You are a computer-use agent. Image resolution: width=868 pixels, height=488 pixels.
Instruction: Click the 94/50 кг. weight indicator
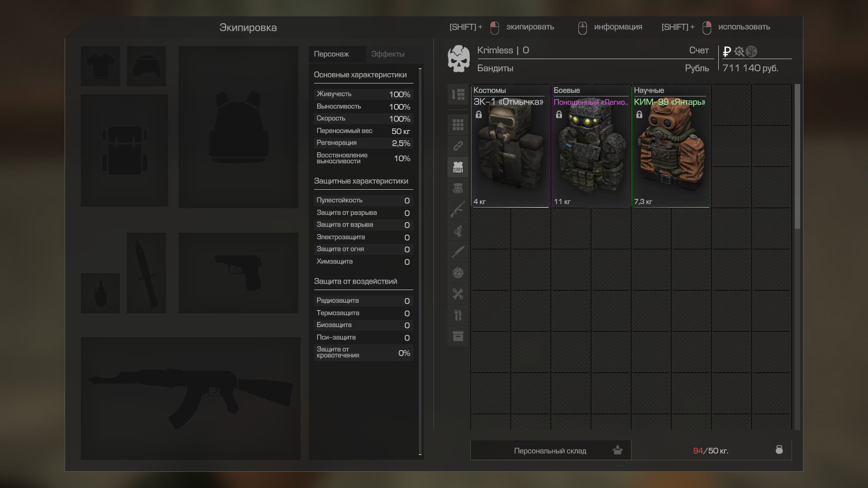(x=711, y=451)
